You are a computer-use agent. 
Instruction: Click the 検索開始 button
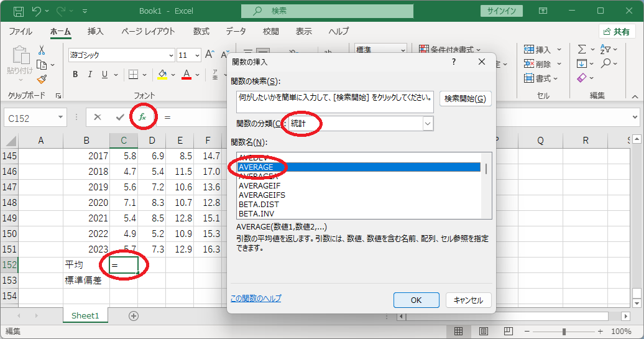(x=466, y=99)
